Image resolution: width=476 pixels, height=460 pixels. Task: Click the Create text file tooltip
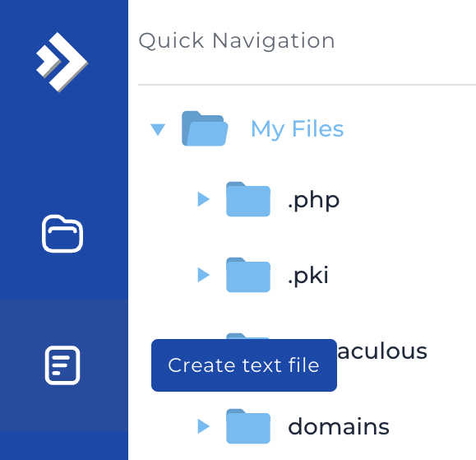click(244, 365)
